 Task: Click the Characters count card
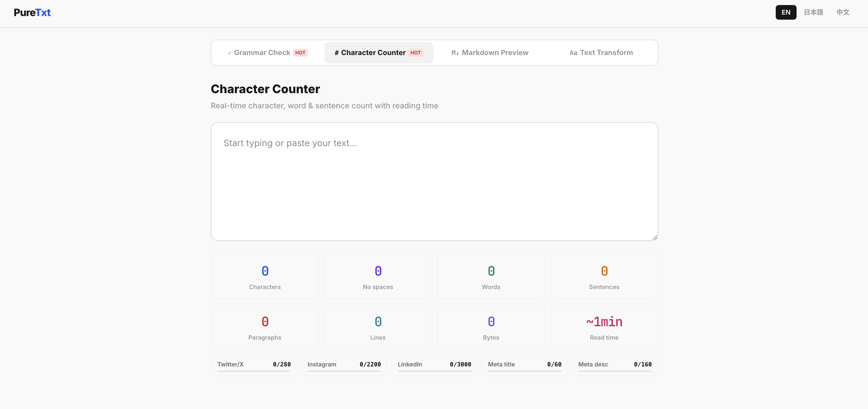point(265,276)
